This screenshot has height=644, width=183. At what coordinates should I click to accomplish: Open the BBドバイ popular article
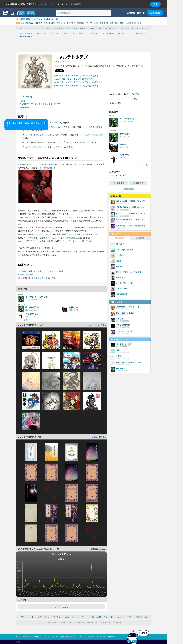[120, 244]
